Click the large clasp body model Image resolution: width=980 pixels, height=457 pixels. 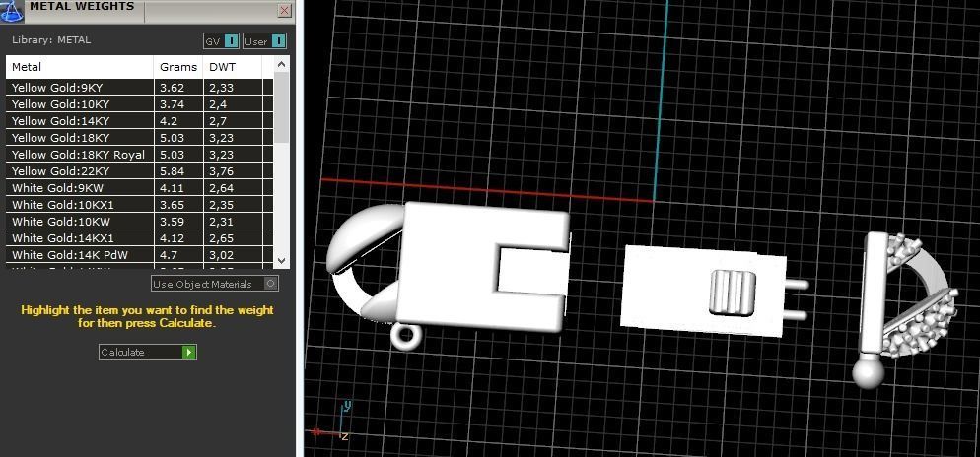pyautogui.click(x=449, y=267)
